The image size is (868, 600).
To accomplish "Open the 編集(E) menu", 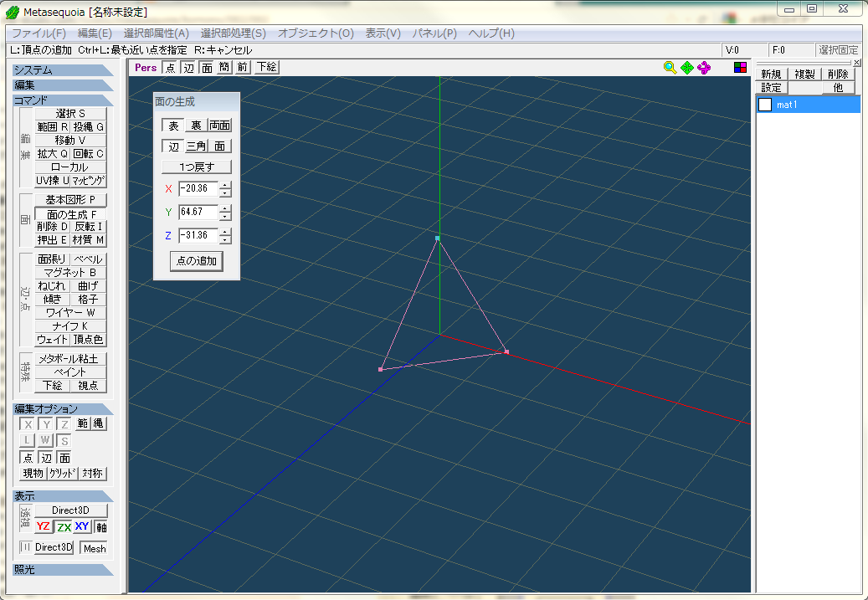I will point(95,33).
